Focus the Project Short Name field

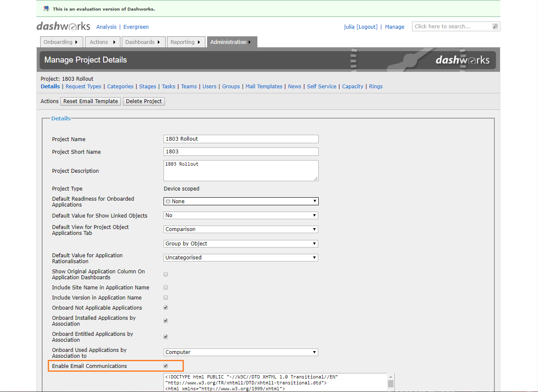tap(241, 152)
